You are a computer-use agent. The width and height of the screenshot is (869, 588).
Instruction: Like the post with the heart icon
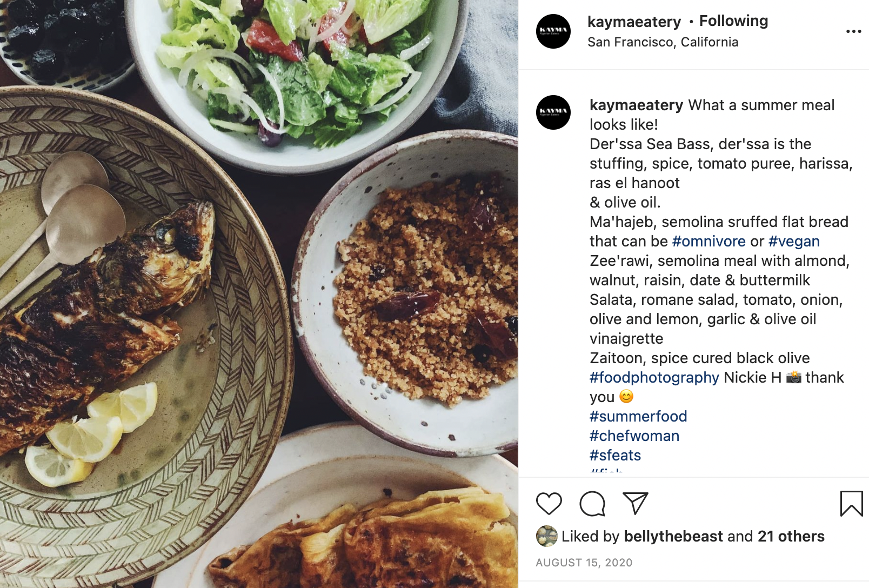[549, 504]
